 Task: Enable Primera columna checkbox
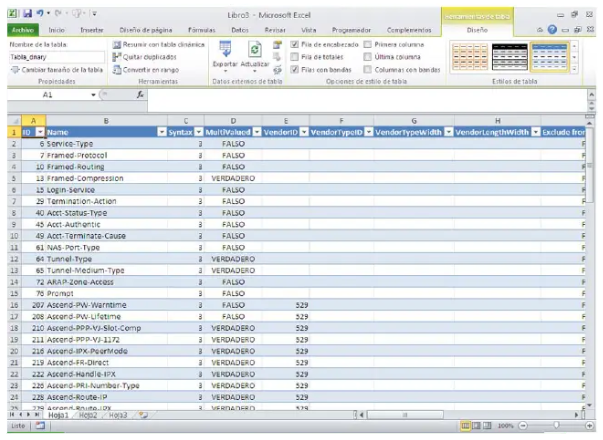[x=368, y=45]
